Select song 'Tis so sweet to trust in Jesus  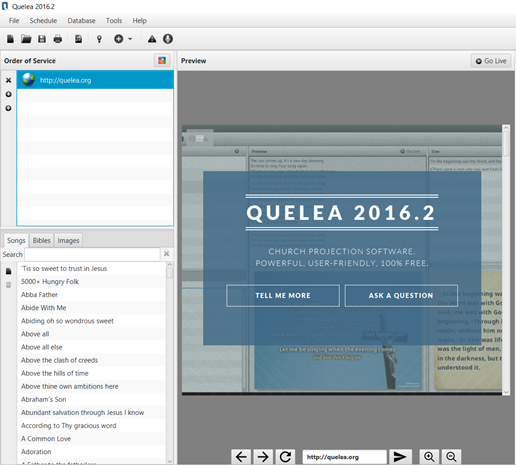[x=92, y=269]
